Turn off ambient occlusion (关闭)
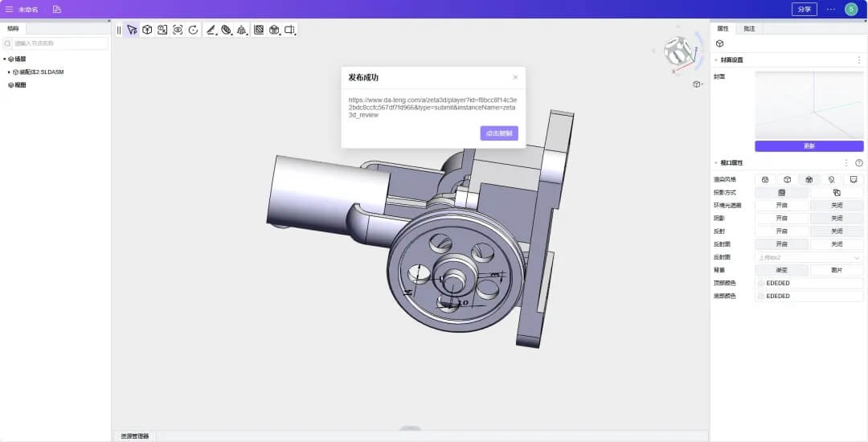This screenshot has height=442, width=868. tap(837, 205)
